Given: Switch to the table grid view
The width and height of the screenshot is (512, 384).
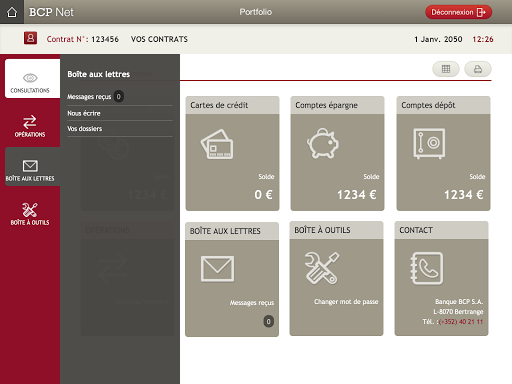Looking at the screenshot, I should (446, 69).
